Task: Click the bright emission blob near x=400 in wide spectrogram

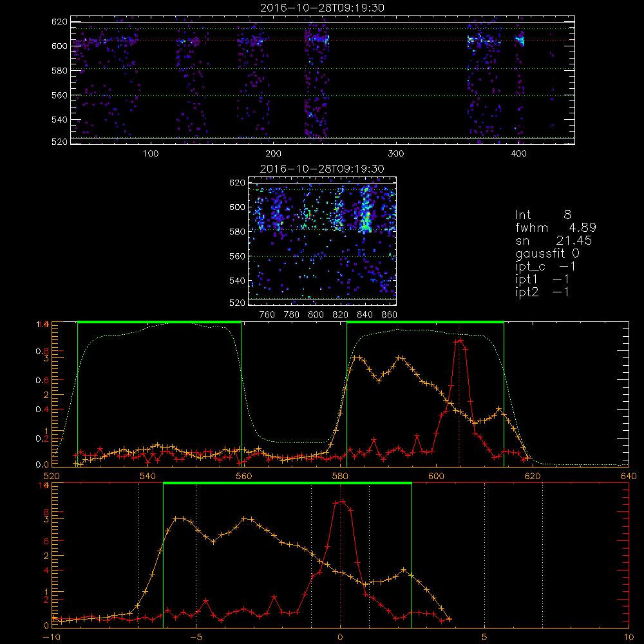Action: click(x=520, y=40)
